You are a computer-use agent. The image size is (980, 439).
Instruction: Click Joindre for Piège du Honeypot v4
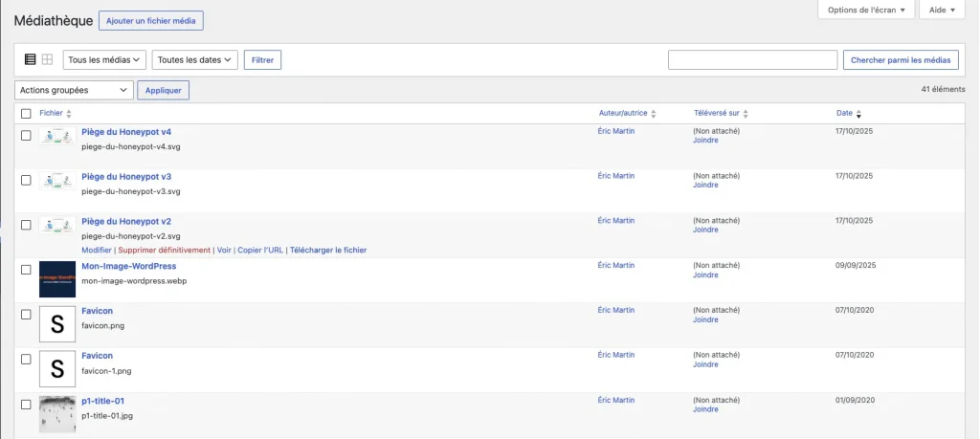pos(705,140)
